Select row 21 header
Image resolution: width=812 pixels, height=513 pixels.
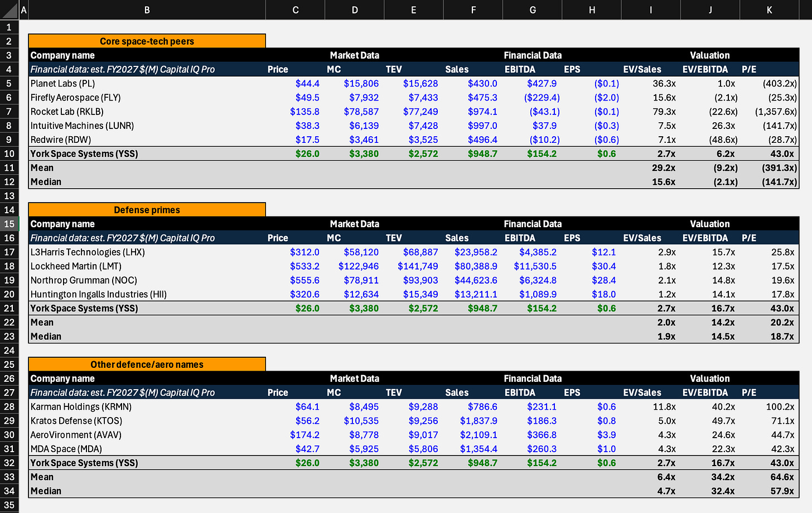[9, 308]
